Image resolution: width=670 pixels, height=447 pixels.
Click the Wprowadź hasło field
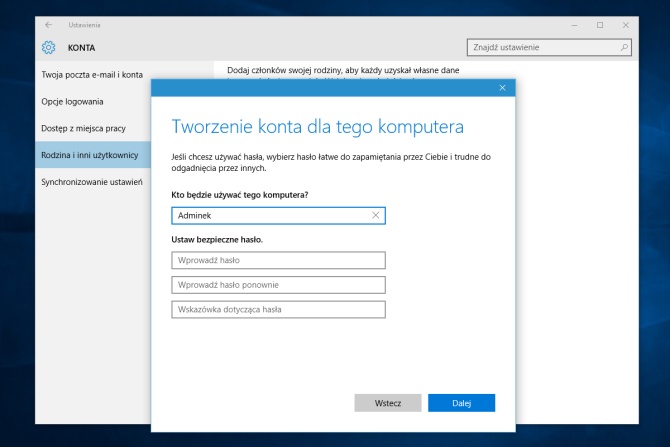click(278, 260)
